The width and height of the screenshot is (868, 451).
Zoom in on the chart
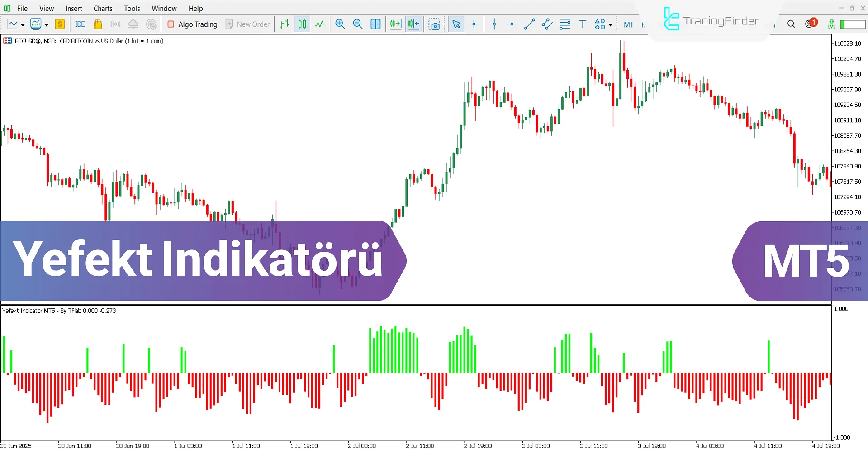340,24
